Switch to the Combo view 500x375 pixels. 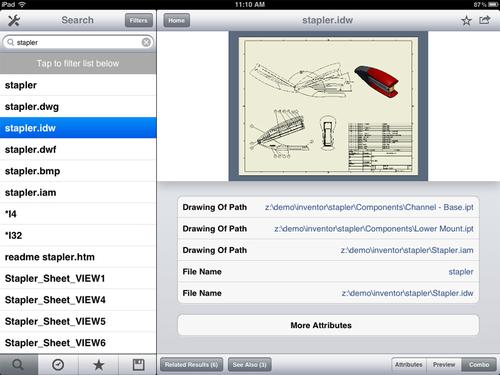pyautogui.click(x=479, y=365)
